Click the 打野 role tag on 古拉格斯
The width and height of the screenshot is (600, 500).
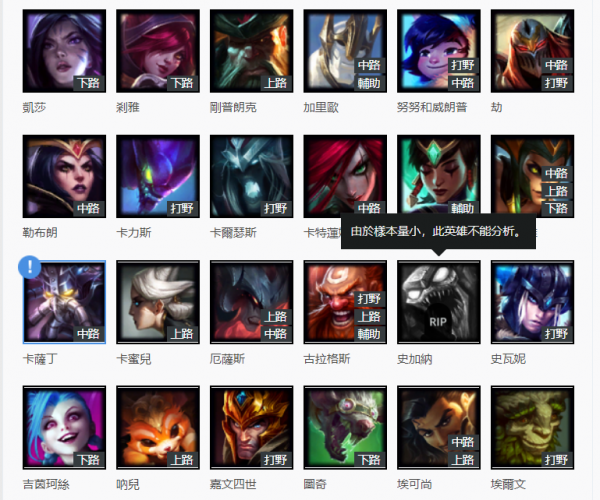[x=369, y=298]
